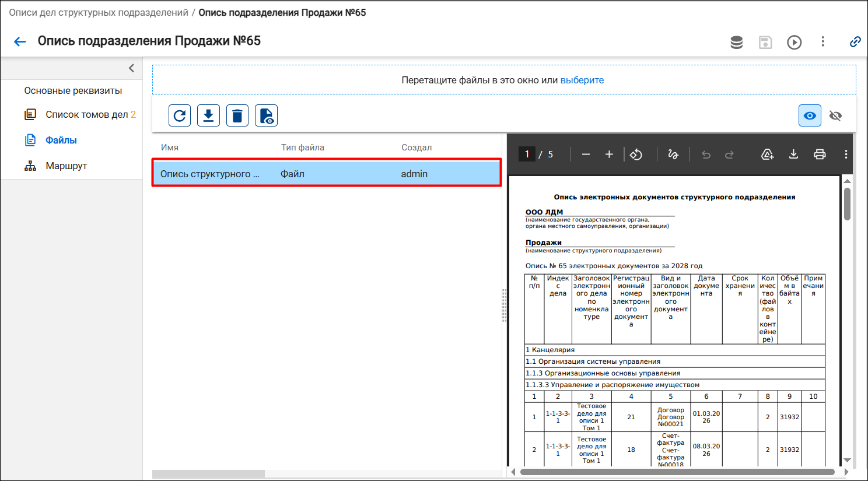
Task: Sort by the Имя column header
Action: [x=170, y=148]
